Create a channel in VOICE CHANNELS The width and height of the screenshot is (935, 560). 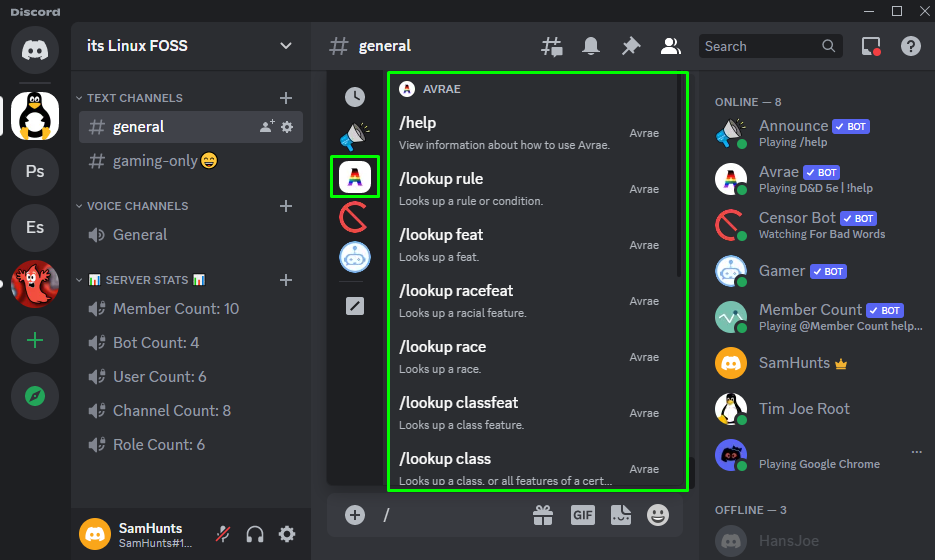pyautogui.click(x=286, y=206)
